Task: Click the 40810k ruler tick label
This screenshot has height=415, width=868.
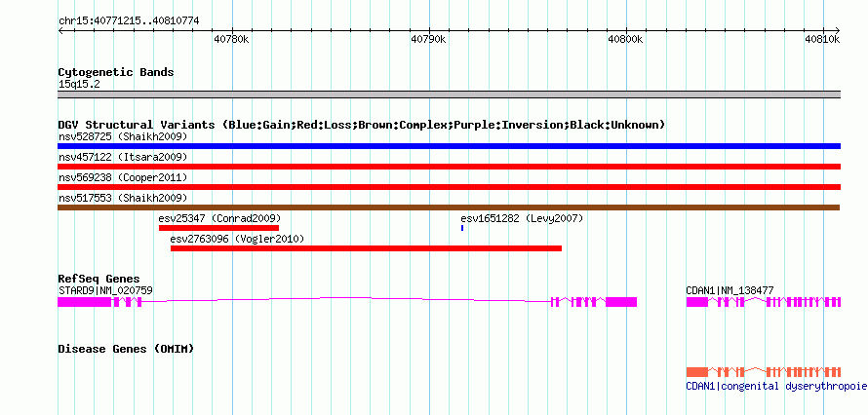Action: (x=822, y=39)
